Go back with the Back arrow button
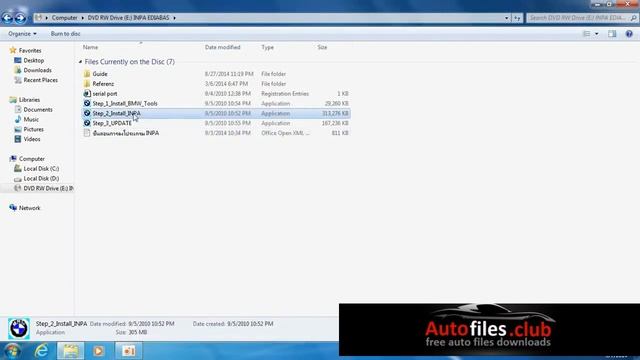The image size is (640, 360). tap(7, 18)
